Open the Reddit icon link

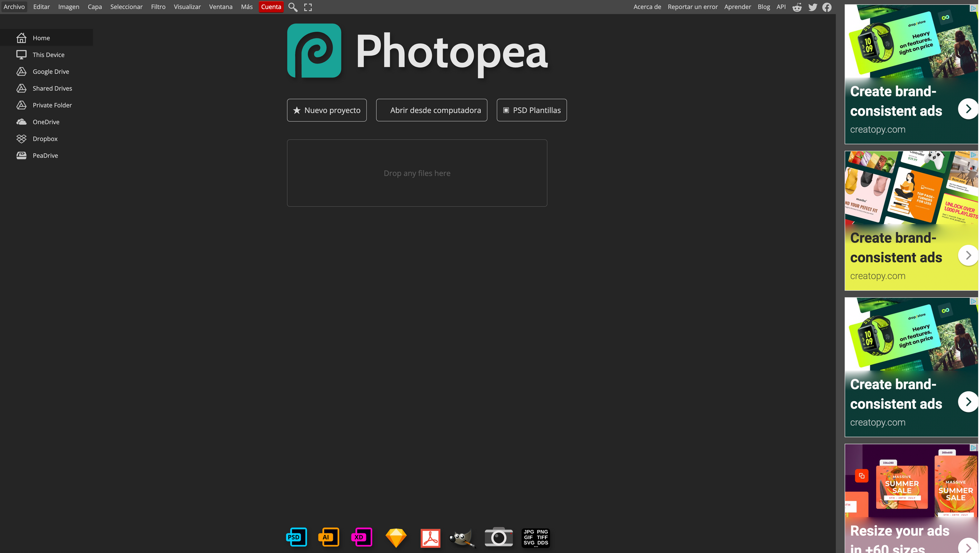tap(797, 7)
